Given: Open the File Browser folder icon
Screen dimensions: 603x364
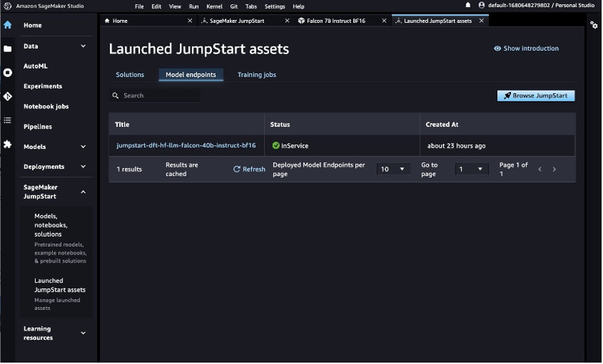Looking at the screenshot, I should click(x=8, y=49).
